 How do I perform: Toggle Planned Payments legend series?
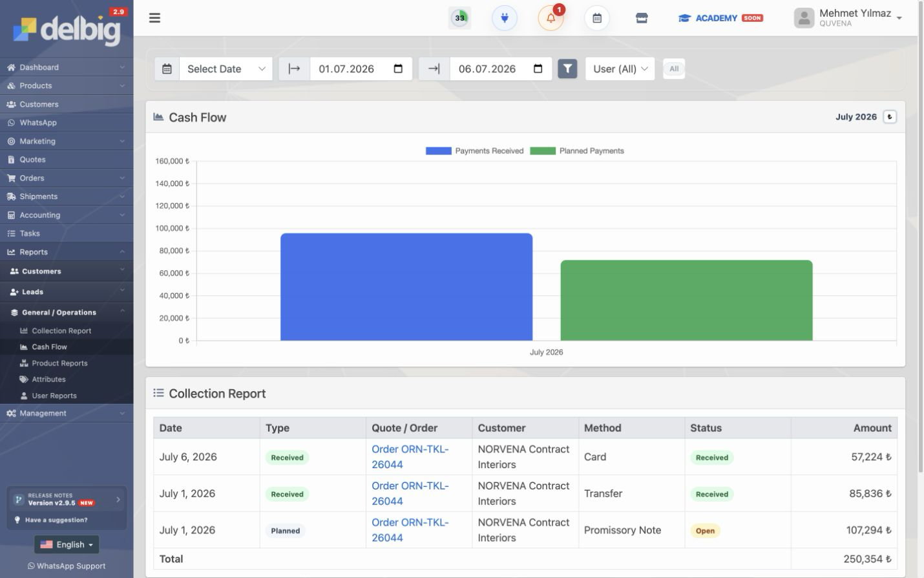(577, 151)
